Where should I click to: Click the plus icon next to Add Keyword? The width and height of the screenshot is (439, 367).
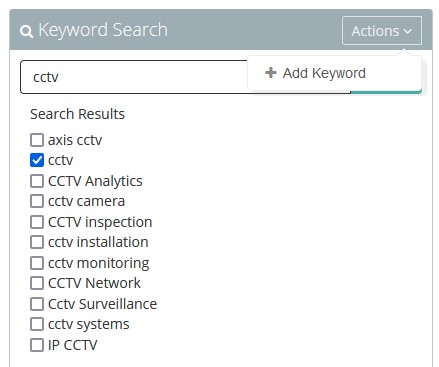coord(271,73)
